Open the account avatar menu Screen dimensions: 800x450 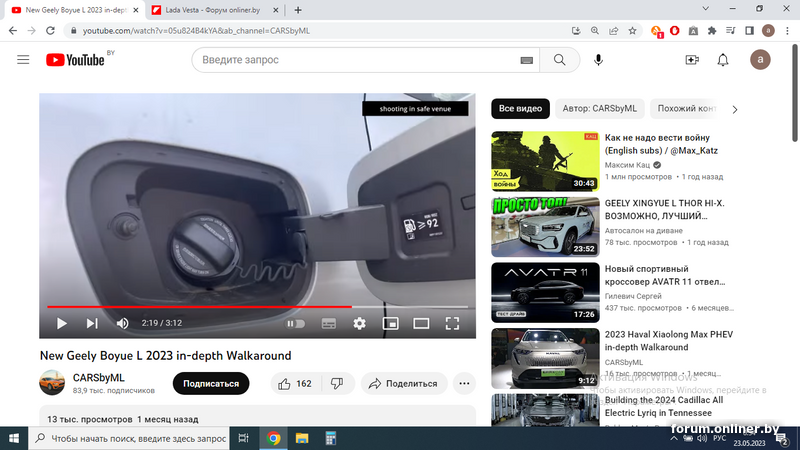[760, 60]
